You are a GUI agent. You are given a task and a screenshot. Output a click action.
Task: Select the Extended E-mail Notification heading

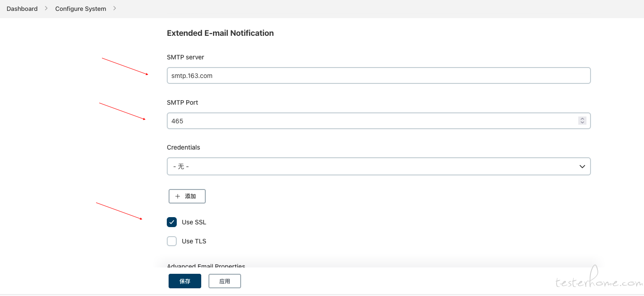[x=220, y=33]
